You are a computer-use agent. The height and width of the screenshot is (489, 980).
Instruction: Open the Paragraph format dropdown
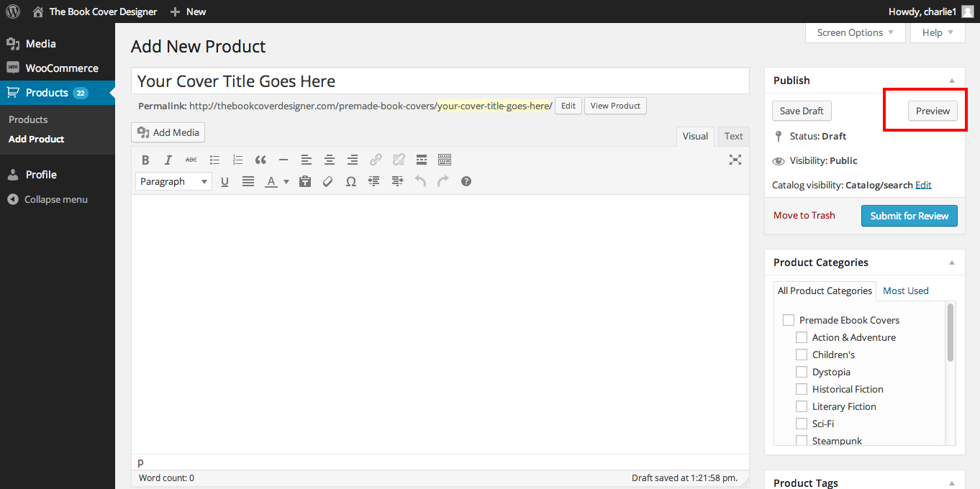173,181
